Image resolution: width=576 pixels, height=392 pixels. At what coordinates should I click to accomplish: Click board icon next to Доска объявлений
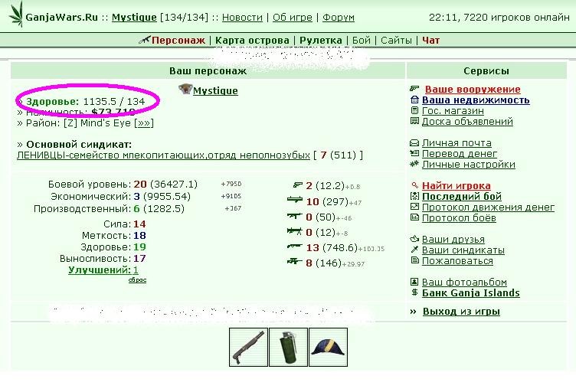414,121
